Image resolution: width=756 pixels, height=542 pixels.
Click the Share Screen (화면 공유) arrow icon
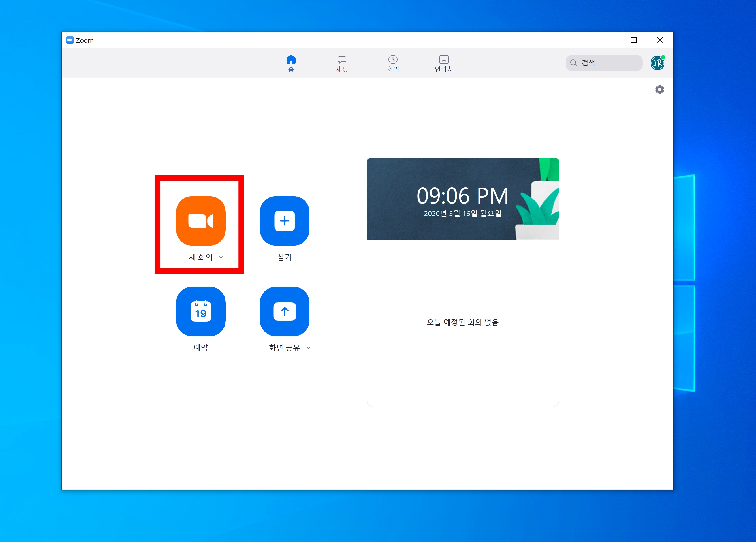284,311
